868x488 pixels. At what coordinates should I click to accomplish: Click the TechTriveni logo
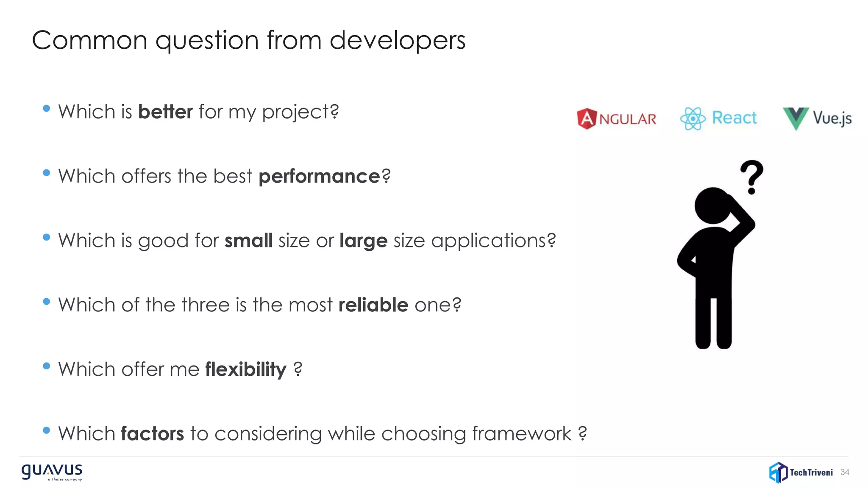coord(801,472)
